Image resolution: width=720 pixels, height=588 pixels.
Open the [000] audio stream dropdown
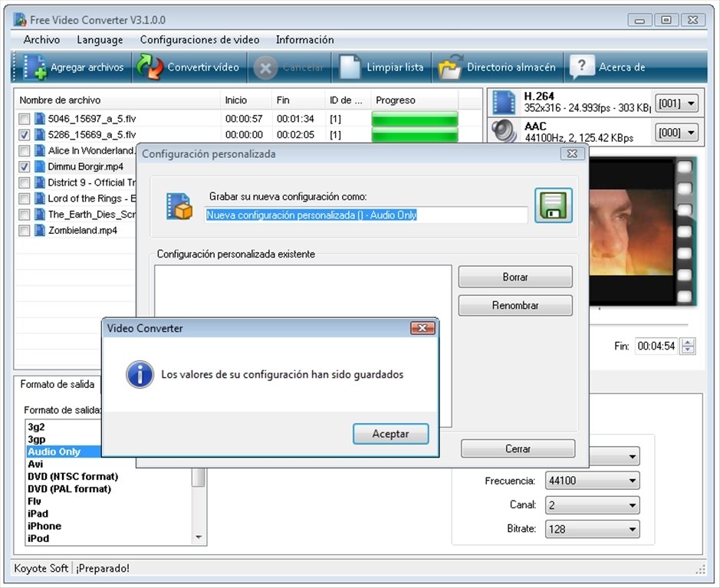pyautogui.click(x=676, y=133)
